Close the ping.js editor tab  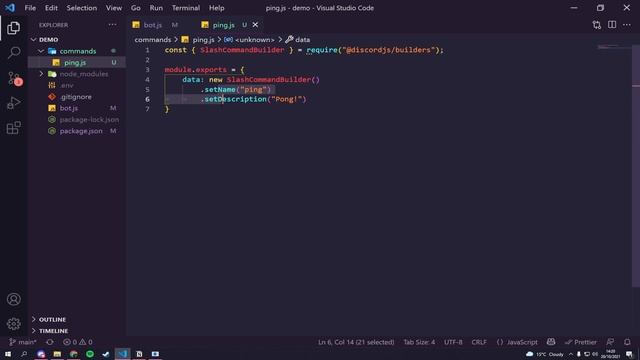[x=255, y=25]
